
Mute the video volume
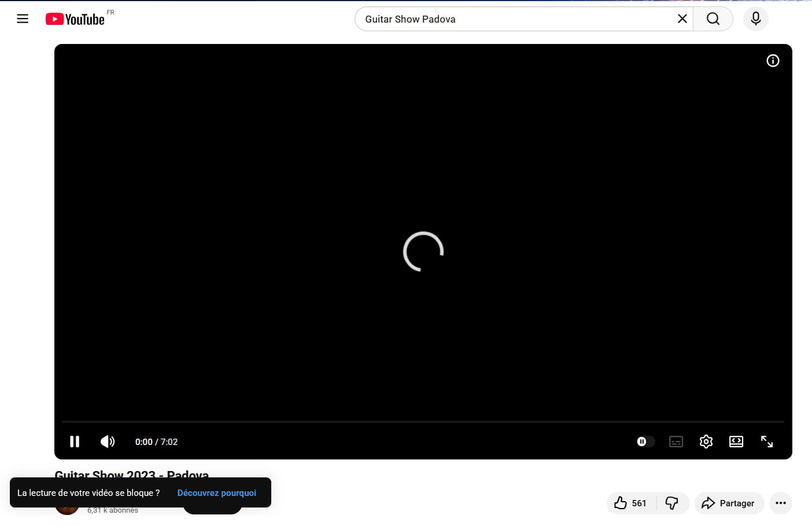coord(108,442)
